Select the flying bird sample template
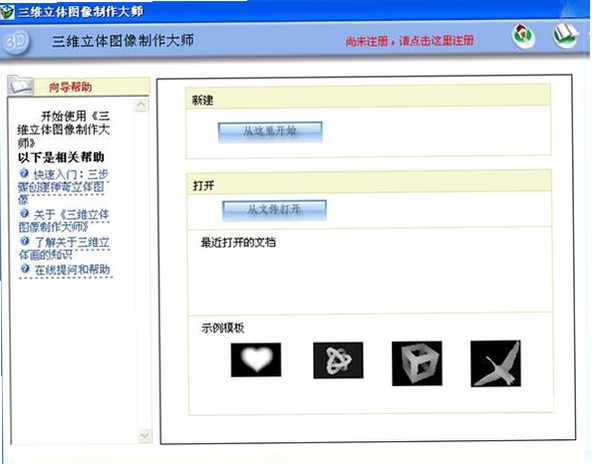This screenshot has width=592, height=464. 496,364
